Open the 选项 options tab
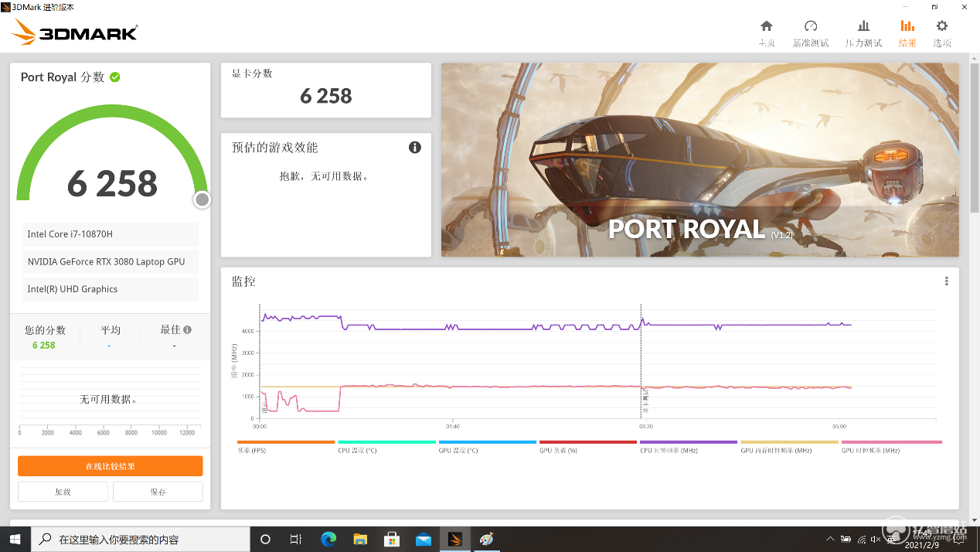This screenshot has width=980, height=552. point(942,33)
